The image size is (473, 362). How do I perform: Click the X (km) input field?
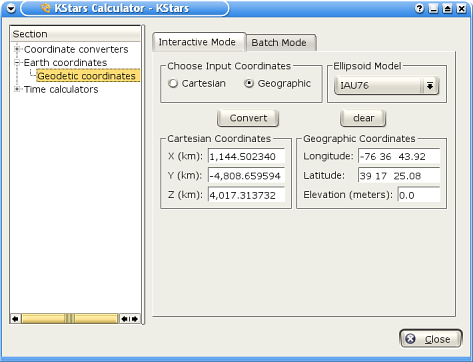tap(246, 156)
